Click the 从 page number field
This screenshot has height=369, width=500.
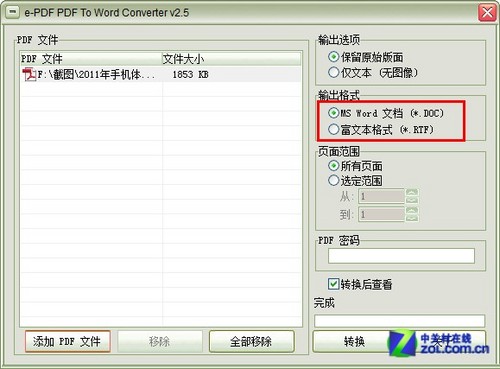pyautogui.click(x=381, y=196)
